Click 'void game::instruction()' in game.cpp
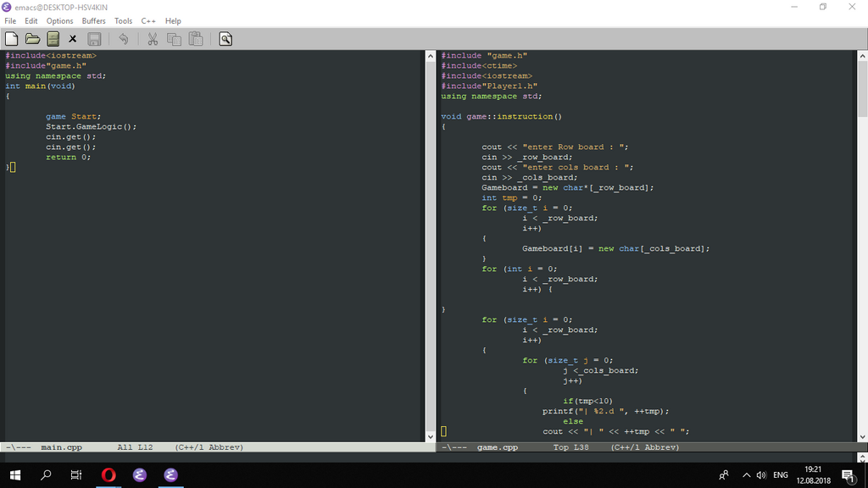 [502, 117]
